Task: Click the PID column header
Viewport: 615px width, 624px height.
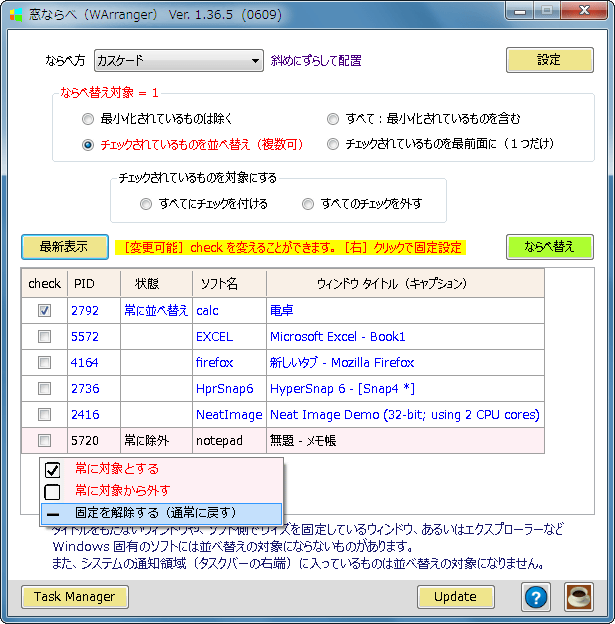Action: (x=94, y=283)
